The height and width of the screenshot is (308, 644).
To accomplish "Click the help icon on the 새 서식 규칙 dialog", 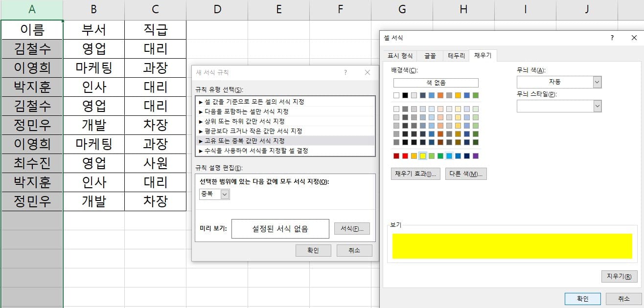I will tap(345, 72).
